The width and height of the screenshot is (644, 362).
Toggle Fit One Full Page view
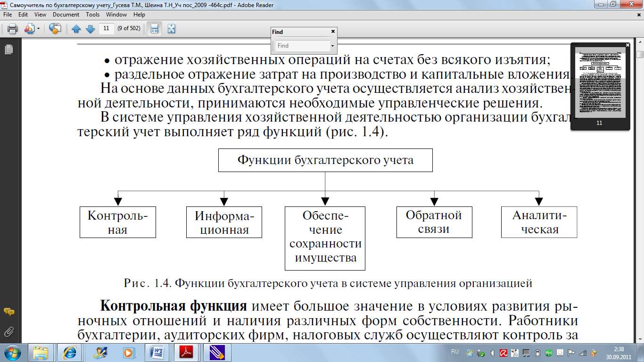click(x=171, y=29)
